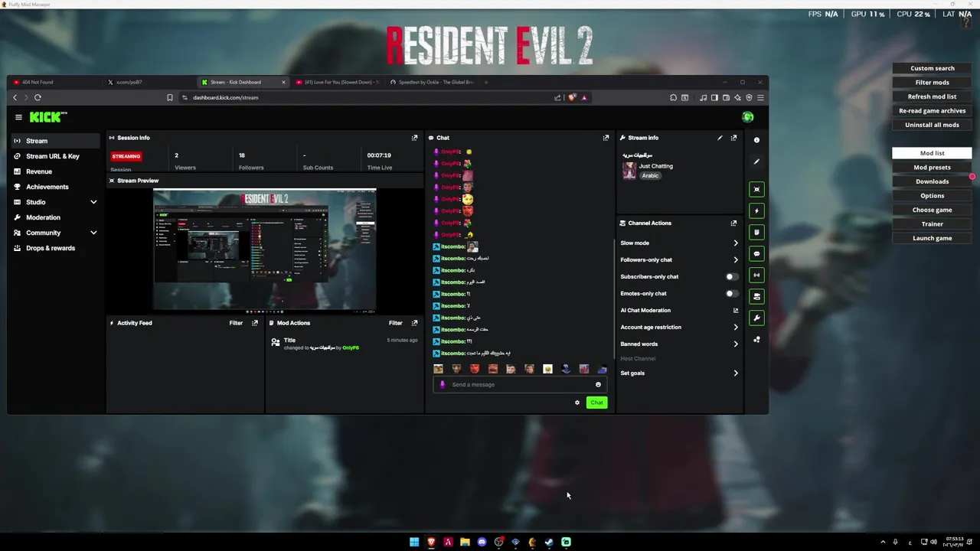Viewport: 980px width, 551px height.
Task: Pop out the Channel Actions panel
Action: tap(733, 223)
